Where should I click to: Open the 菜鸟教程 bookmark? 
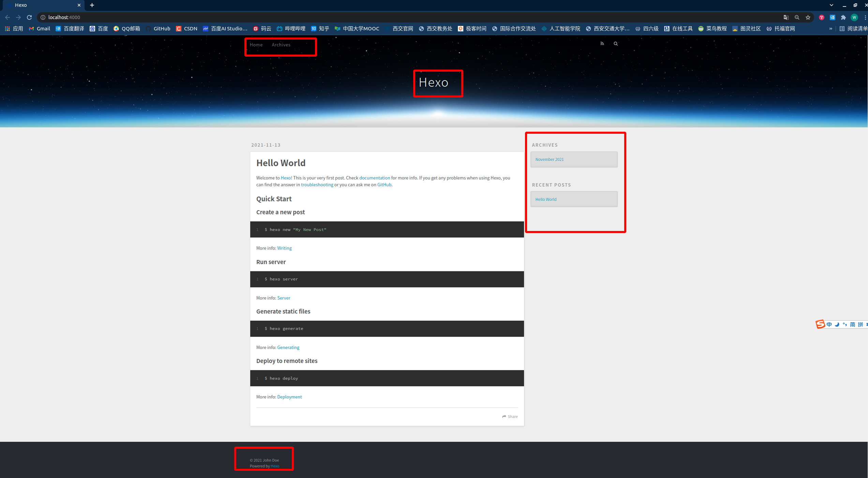point(713,29)
